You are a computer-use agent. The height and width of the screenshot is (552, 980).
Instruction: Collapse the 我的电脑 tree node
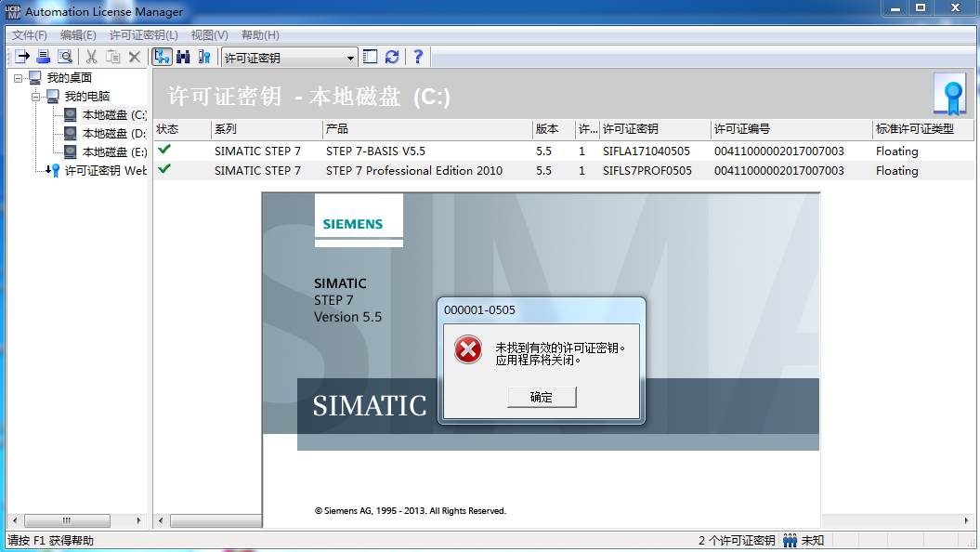(36, 97)
